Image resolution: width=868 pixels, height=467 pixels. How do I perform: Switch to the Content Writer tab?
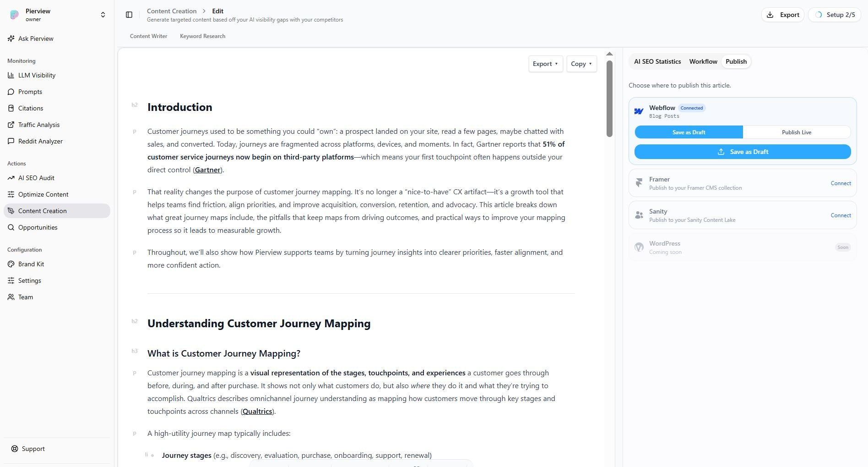click(148, 36)
